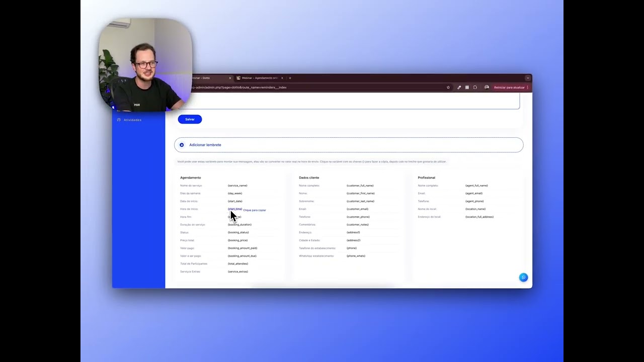Screen dimensions: 644x362
Task: Copy the {location_name} variable
Action: (475, 209)
